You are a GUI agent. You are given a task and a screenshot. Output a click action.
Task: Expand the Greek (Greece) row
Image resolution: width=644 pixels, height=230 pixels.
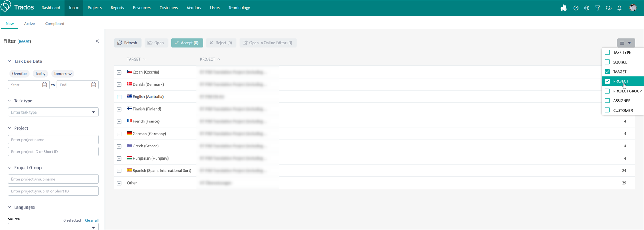(119, 146)
